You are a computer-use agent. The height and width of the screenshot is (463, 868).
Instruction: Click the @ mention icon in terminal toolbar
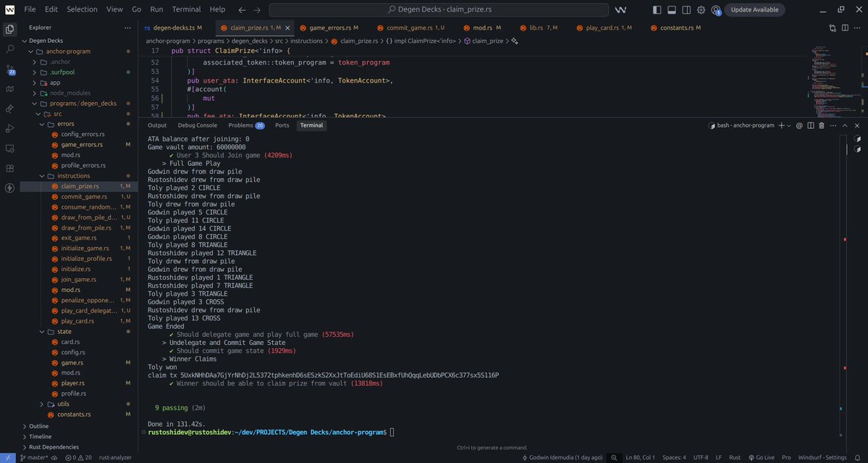(x=799, y=126)
